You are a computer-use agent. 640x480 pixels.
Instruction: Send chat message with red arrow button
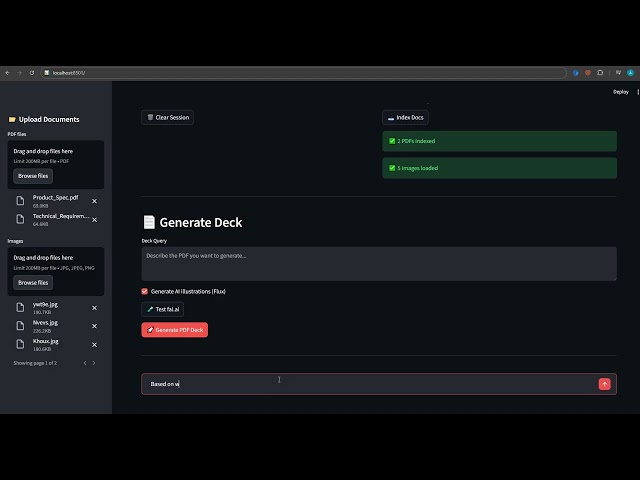coord(604,384)
